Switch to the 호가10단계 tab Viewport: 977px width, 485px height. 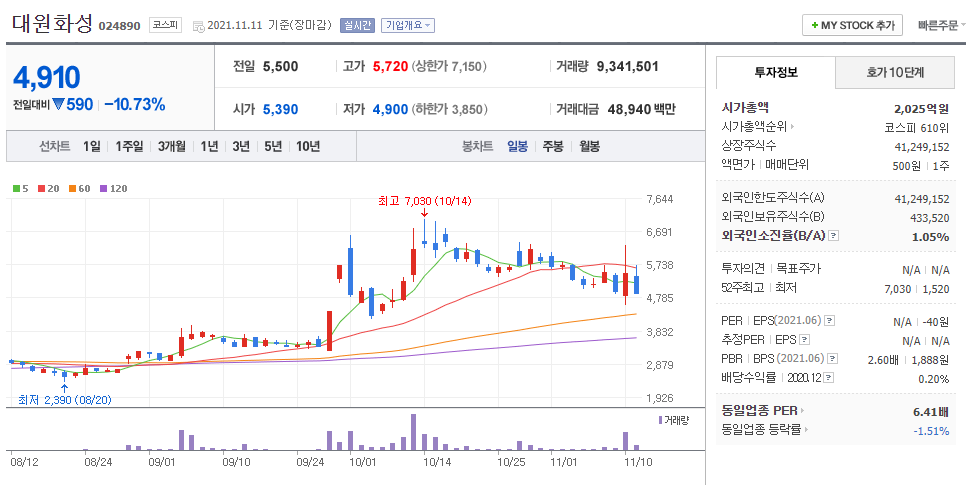click(895, 72)
